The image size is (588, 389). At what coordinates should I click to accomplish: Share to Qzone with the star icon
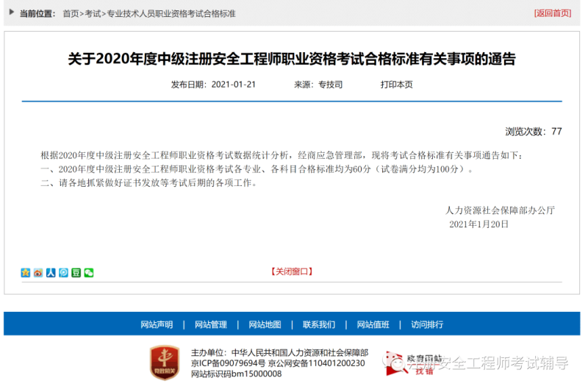point(26,273)
